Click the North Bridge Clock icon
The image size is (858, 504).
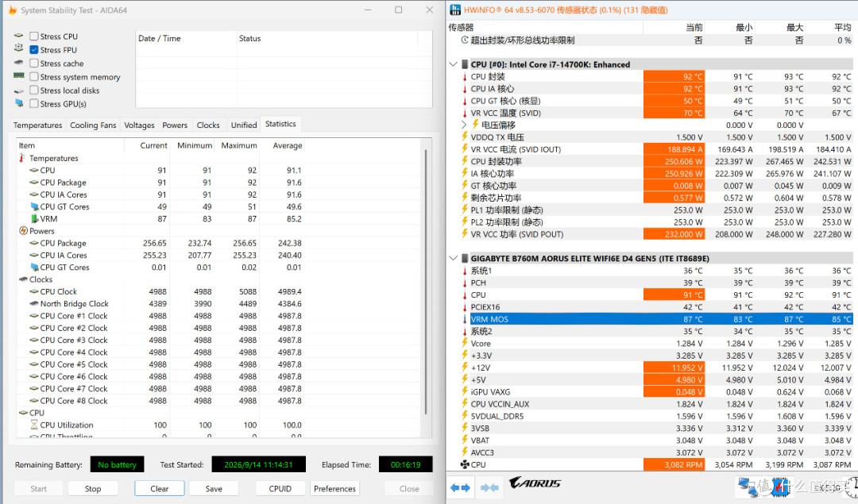[34, 303]
